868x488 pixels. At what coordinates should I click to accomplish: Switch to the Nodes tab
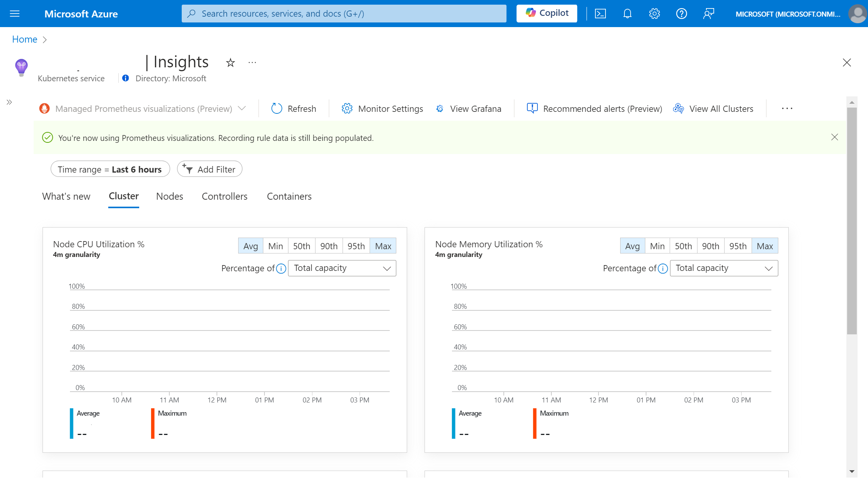pos(169,196)
